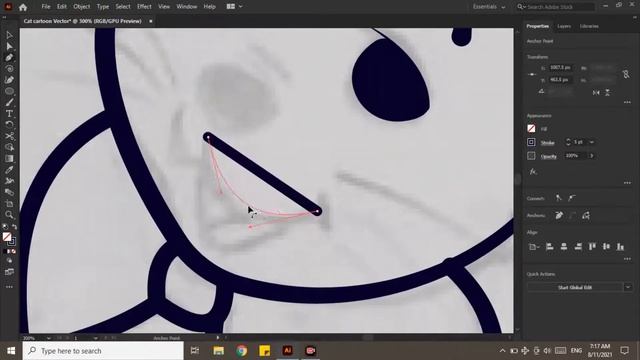Screen dimensions: 640x360
Task: Open the Object menu
Action: [82, 7]
